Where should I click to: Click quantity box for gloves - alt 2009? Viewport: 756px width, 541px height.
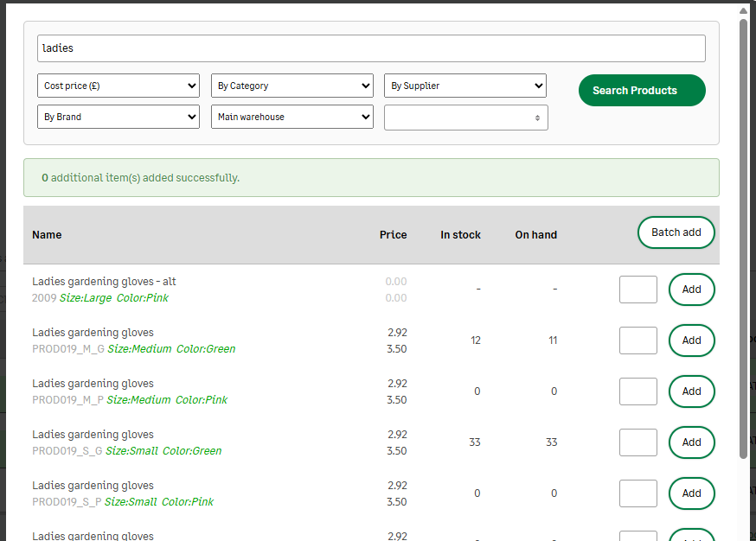(637, 290)
